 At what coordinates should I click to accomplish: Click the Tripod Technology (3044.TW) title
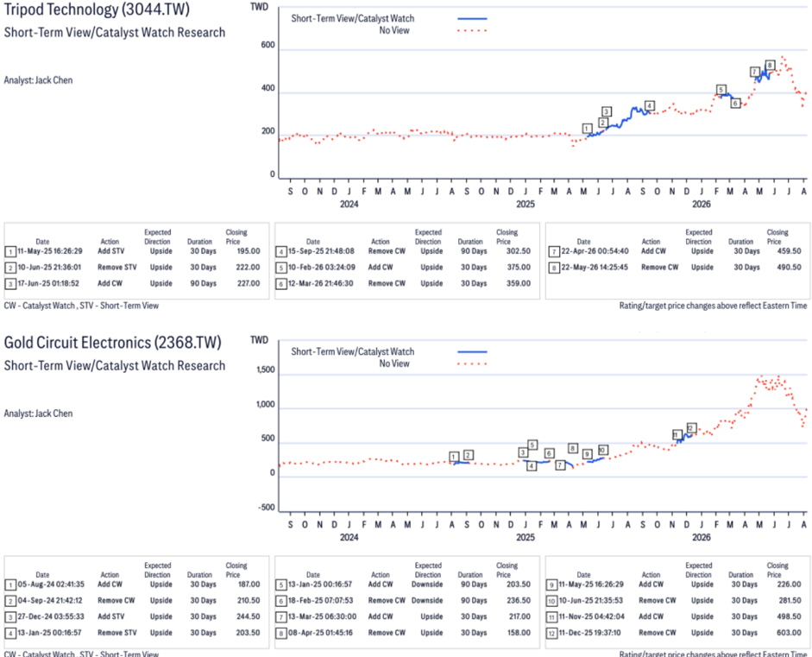(x=97, y=9)
